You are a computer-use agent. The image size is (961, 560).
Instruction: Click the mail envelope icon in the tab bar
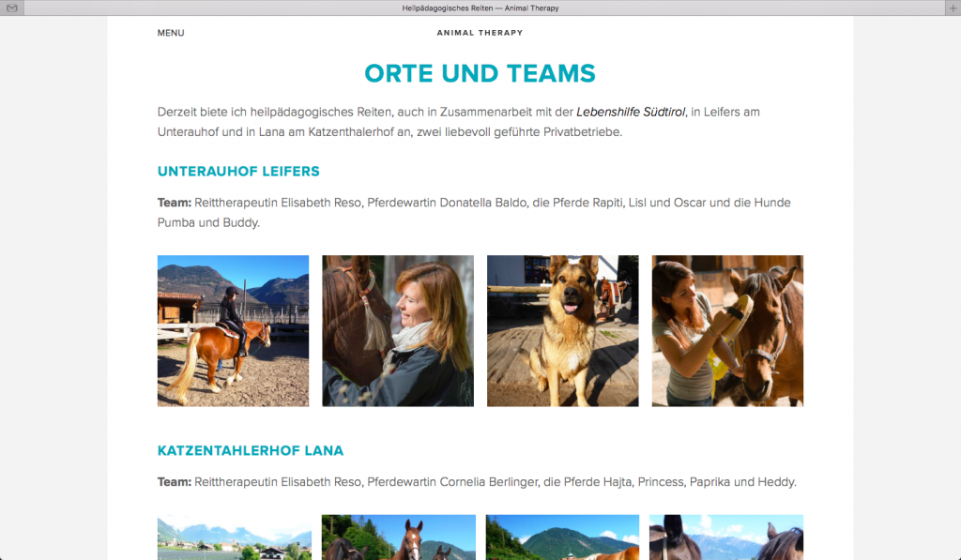[11, 8]
